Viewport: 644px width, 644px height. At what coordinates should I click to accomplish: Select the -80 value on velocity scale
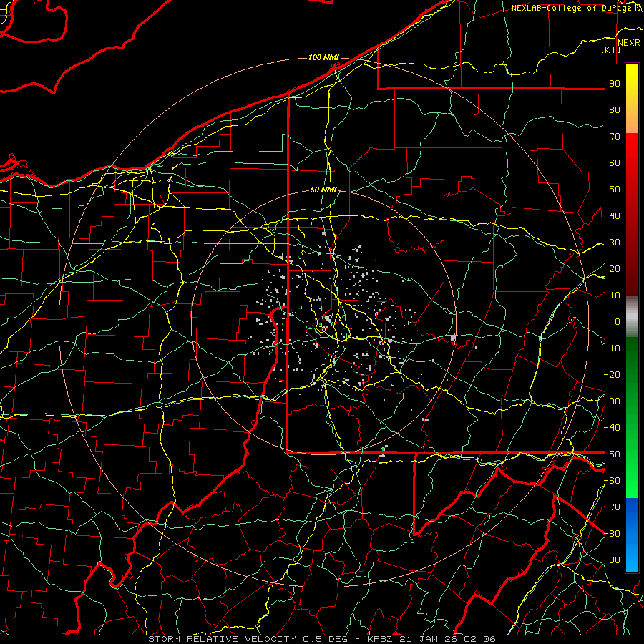coord(612,534)
